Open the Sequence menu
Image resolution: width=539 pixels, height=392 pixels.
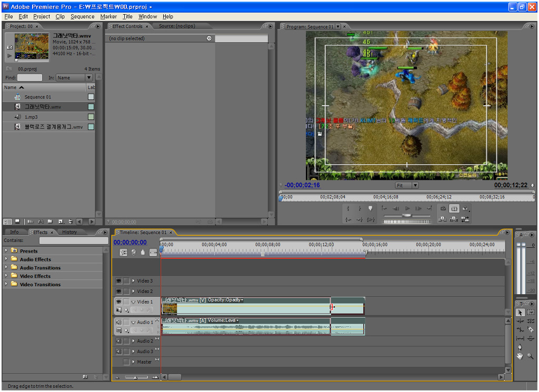[82, 16]
